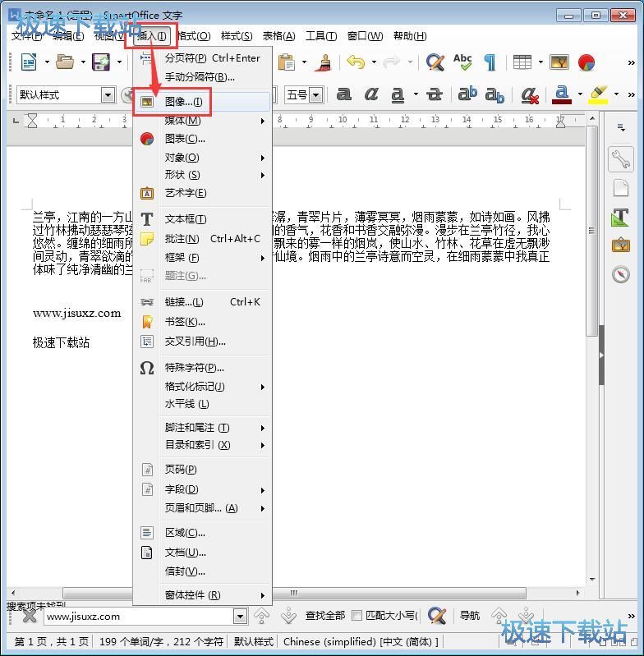Apply superscript formatting
The height and width of the screenshot is (656, 644).
[x=467, y=94]
